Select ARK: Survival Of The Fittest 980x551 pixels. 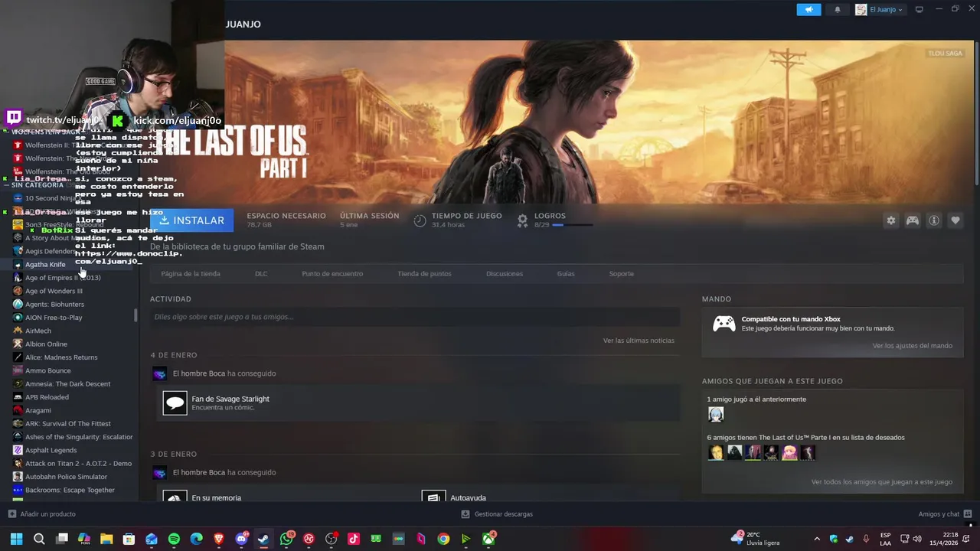pos(67,424)
